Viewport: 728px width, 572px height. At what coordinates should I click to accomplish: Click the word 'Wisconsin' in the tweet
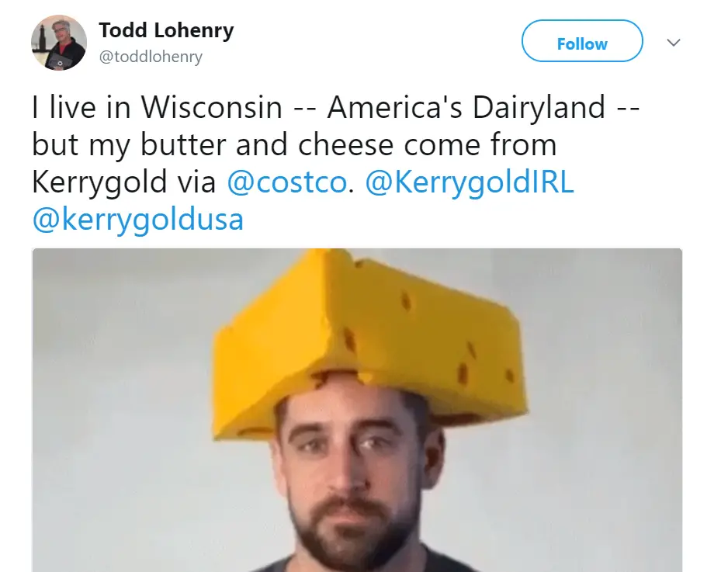(211, 107)
